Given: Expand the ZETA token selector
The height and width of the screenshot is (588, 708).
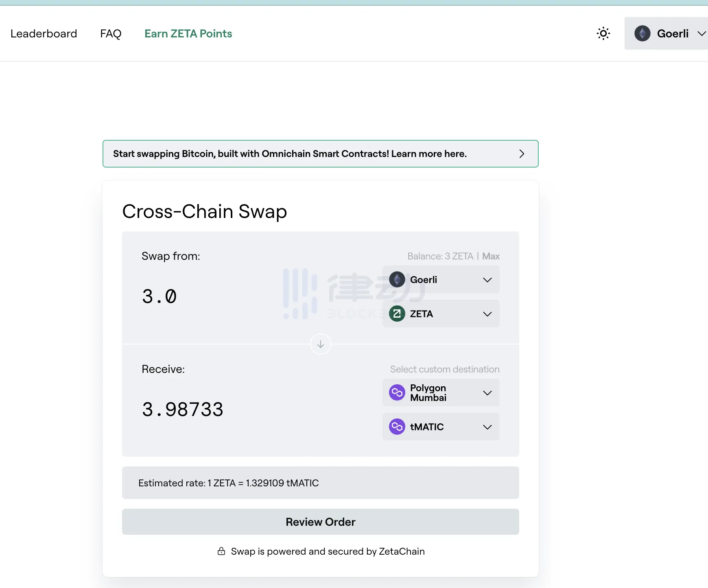Looking at the screenshot, I should coord(441,314).
